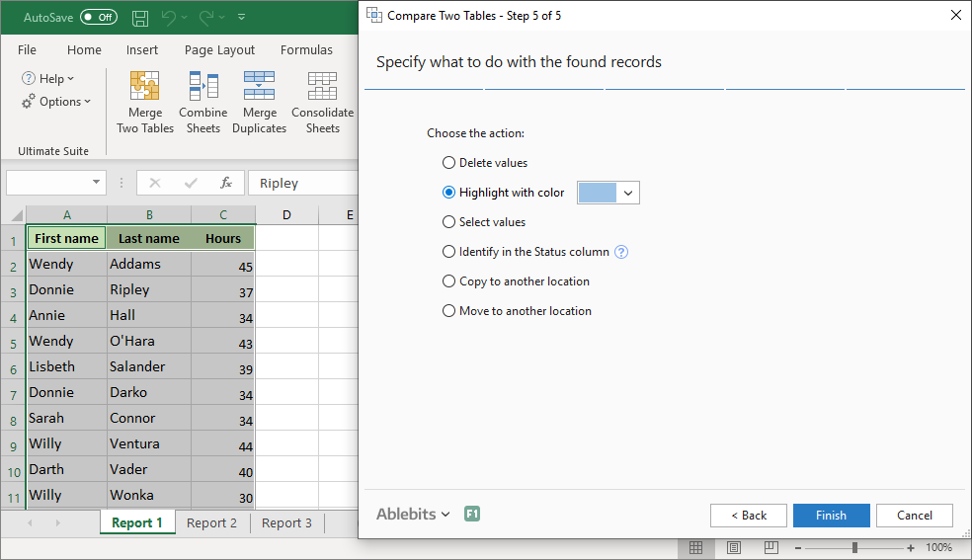This screenshot has width=972, height=560.
Task: Select Identify in the Status column option
Action: click(x=526, y=252)
